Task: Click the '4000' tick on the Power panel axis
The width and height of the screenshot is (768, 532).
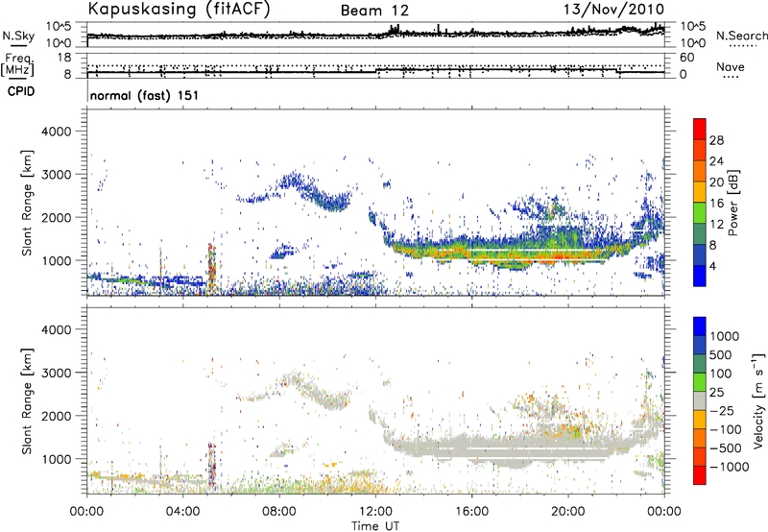Action: pyautogui.click(x=56, y=132)
